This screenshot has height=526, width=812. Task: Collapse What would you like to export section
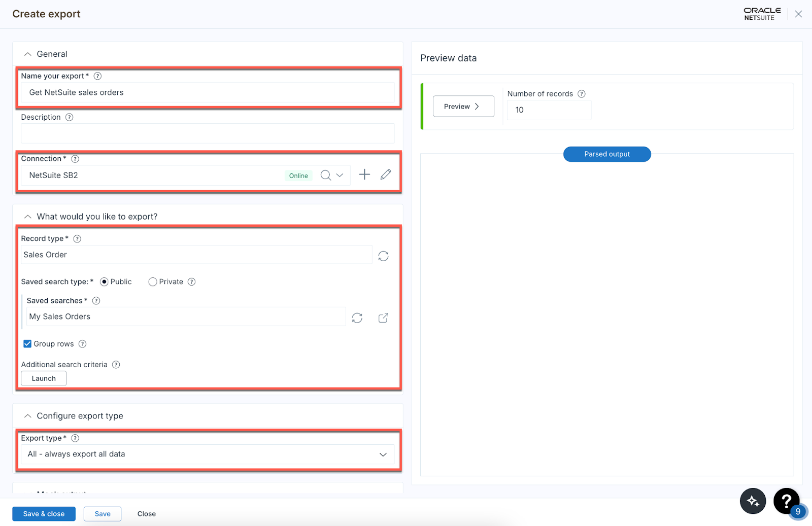click(28, 217)
